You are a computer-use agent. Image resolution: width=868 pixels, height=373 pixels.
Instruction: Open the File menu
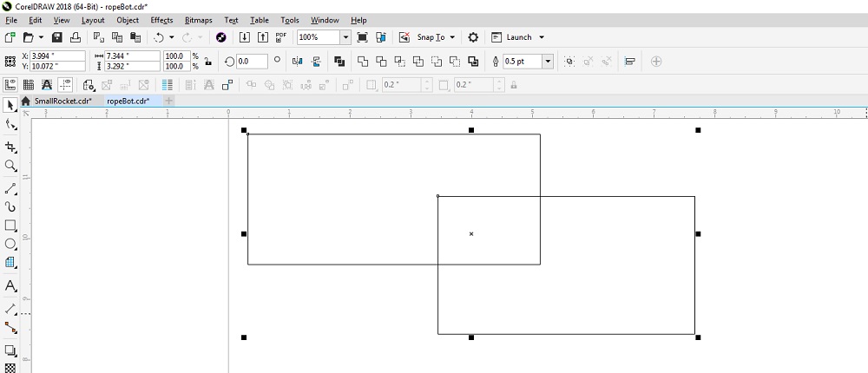click(11, 20)
